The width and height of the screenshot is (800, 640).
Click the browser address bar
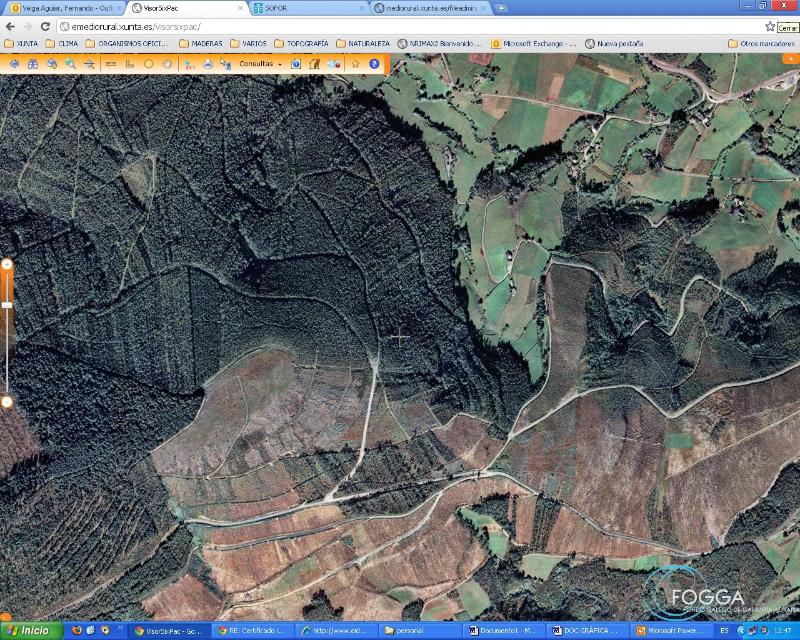400,26
